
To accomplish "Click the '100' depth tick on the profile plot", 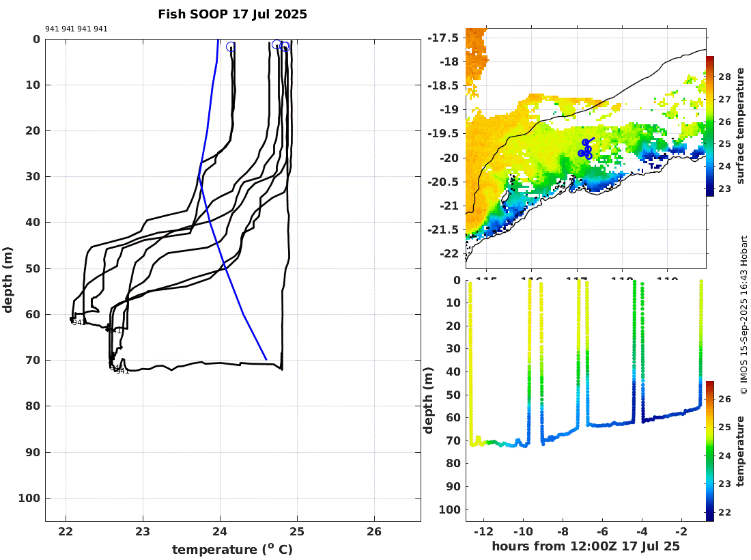I will pos(29,499).
